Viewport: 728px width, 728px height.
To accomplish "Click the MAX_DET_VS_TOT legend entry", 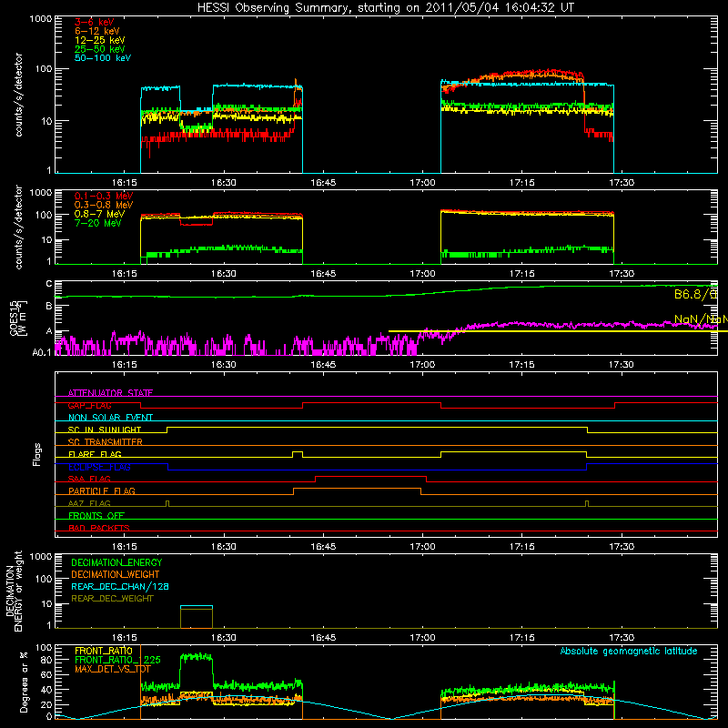I will (112, 669).
